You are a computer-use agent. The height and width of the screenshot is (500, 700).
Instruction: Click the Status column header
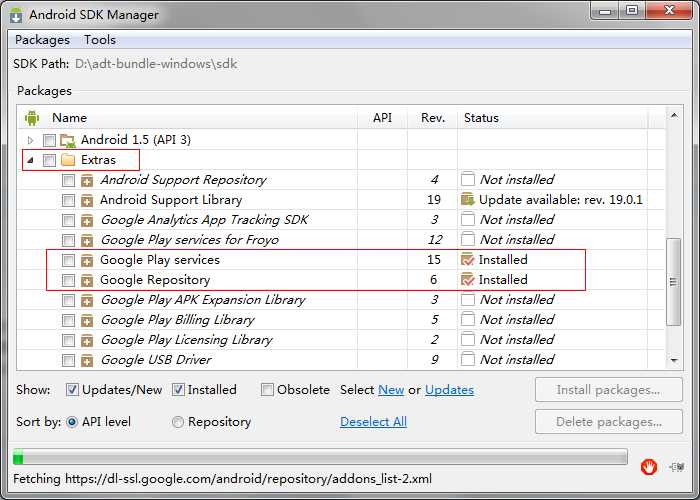tap(481, 118)
